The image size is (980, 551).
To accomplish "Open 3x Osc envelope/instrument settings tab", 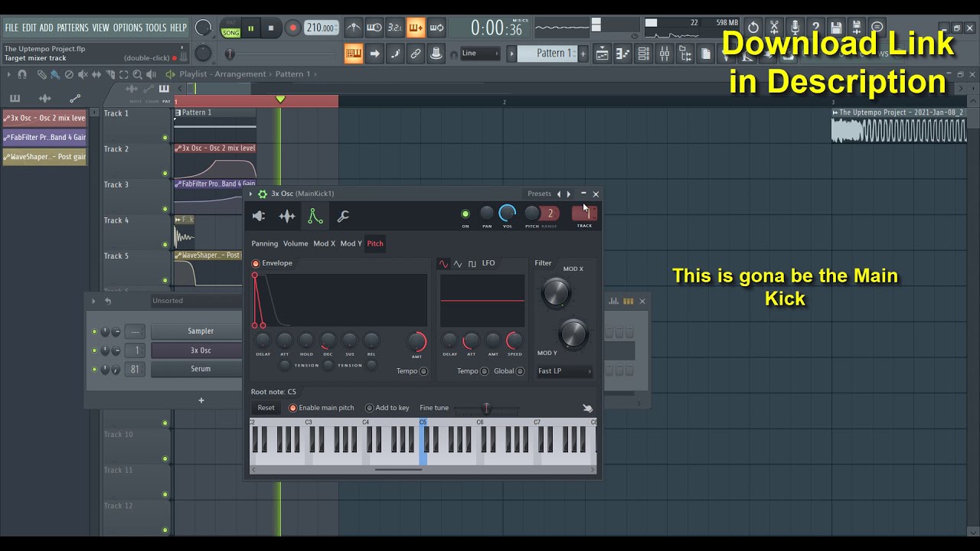I will 315,217.
